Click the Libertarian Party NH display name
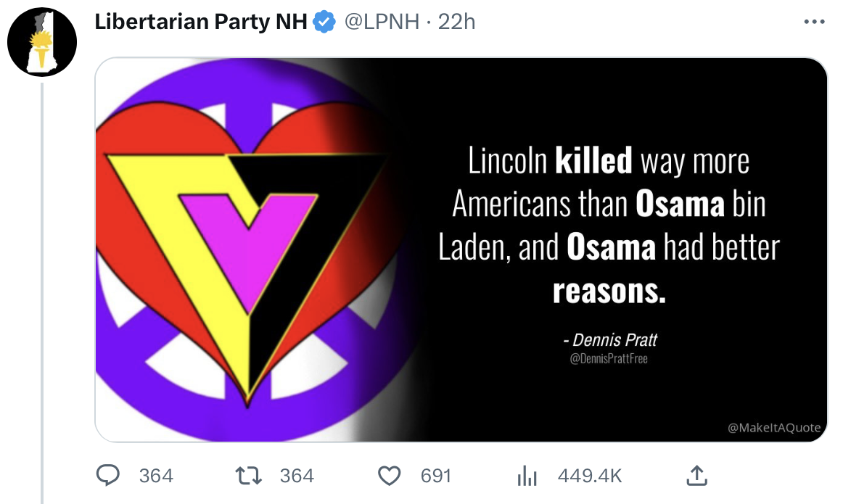843x504 pixels. (202, 22)
